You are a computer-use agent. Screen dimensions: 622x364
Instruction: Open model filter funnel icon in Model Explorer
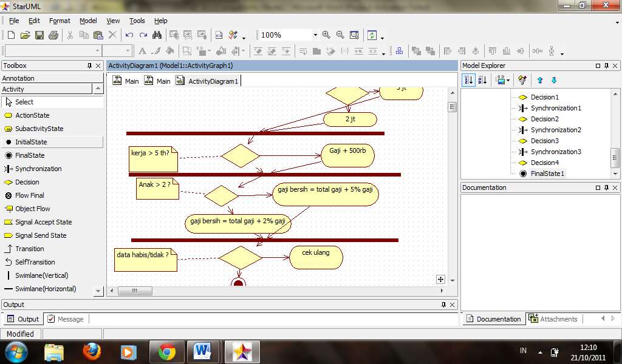click(x=522, y=81)
